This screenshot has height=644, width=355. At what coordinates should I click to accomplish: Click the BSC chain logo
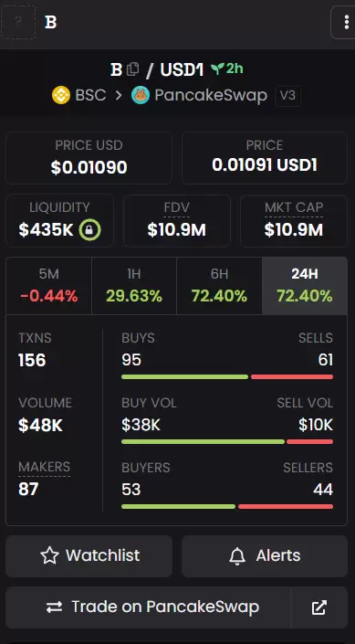pos(61,95)
